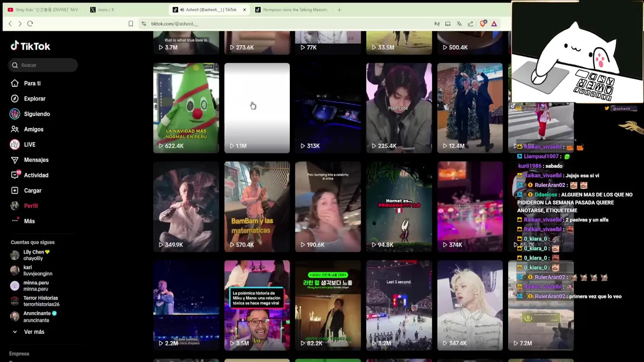Click the translate page icon
This screenshot has height=362, width=644.
tap(459, 24)
